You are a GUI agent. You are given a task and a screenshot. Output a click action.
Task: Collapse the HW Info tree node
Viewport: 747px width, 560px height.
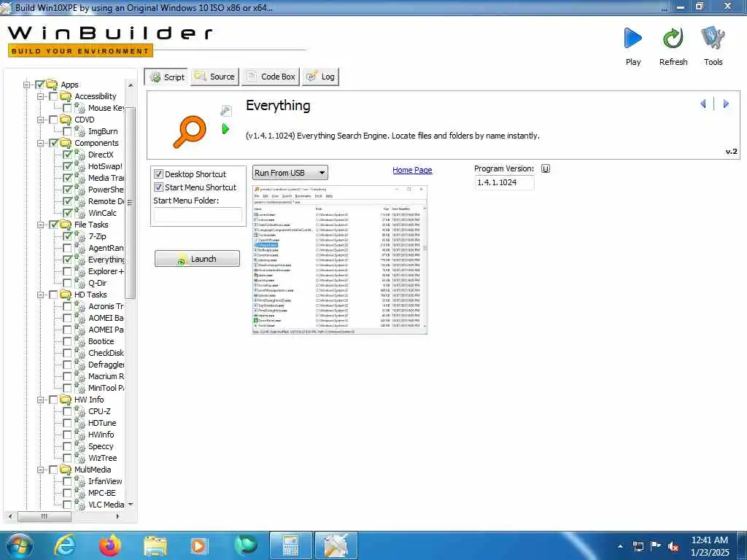[x=41, y=400]
